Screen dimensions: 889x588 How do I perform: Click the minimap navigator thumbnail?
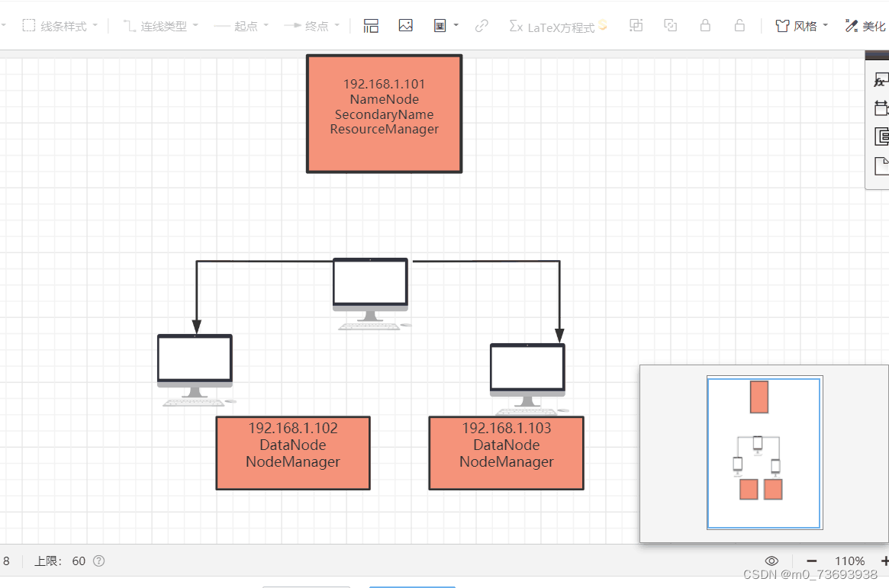point(764,453)
